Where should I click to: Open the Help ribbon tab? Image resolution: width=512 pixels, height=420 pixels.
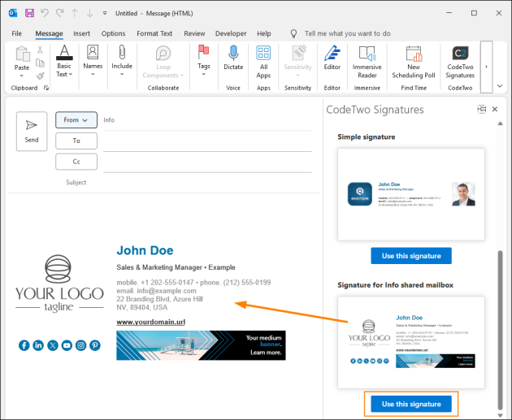264,33
